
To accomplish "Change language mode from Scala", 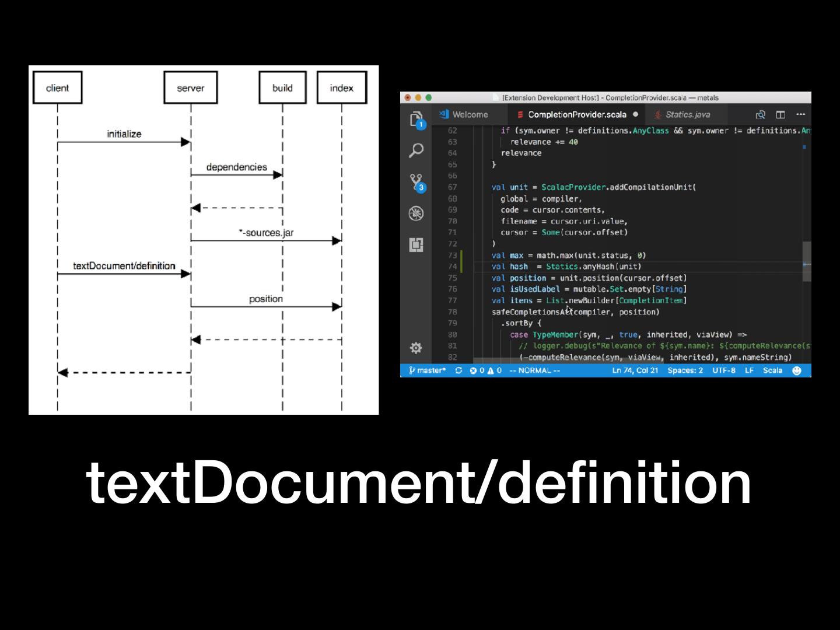I will coord(772,370).
